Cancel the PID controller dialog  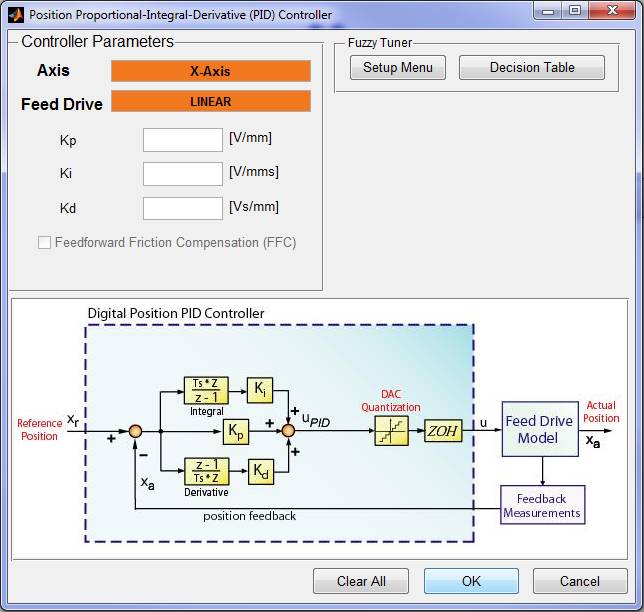pos(580,581)
